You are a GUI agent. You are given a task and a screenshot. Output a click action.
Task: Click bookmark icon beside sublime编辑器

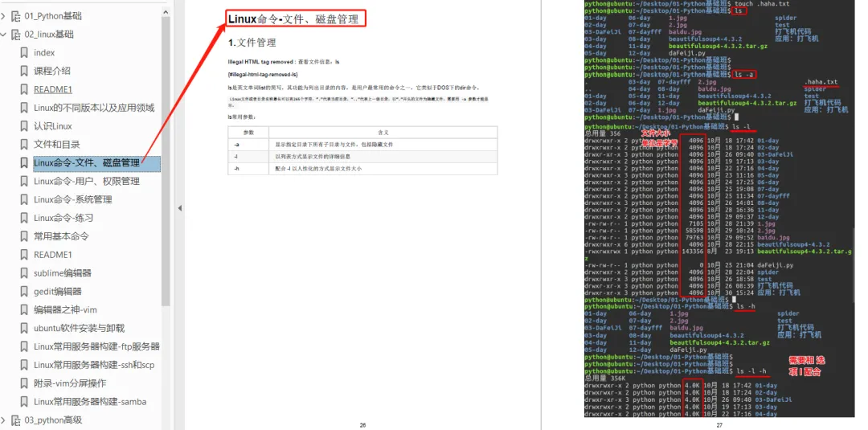click(24, 273)
